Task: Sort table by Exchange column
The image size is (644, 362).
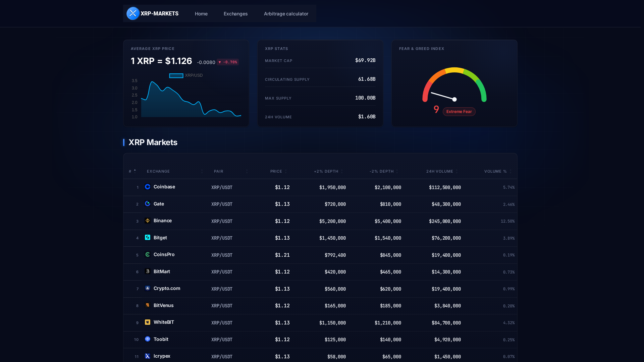Action: pyautogui.click(x=175, y=171)
